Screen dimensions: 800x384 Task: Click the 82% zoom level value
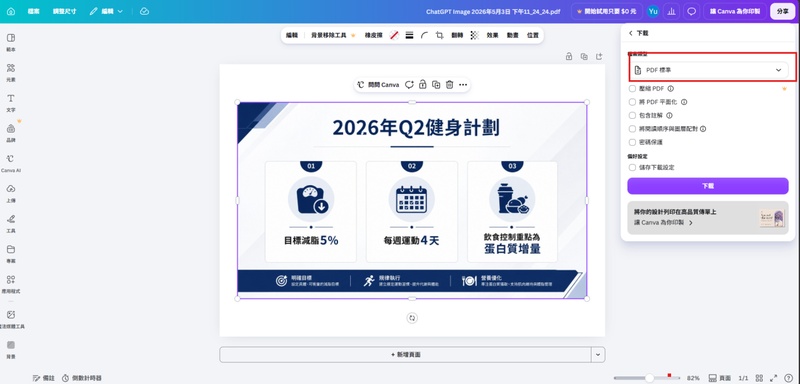click(693, 378)
